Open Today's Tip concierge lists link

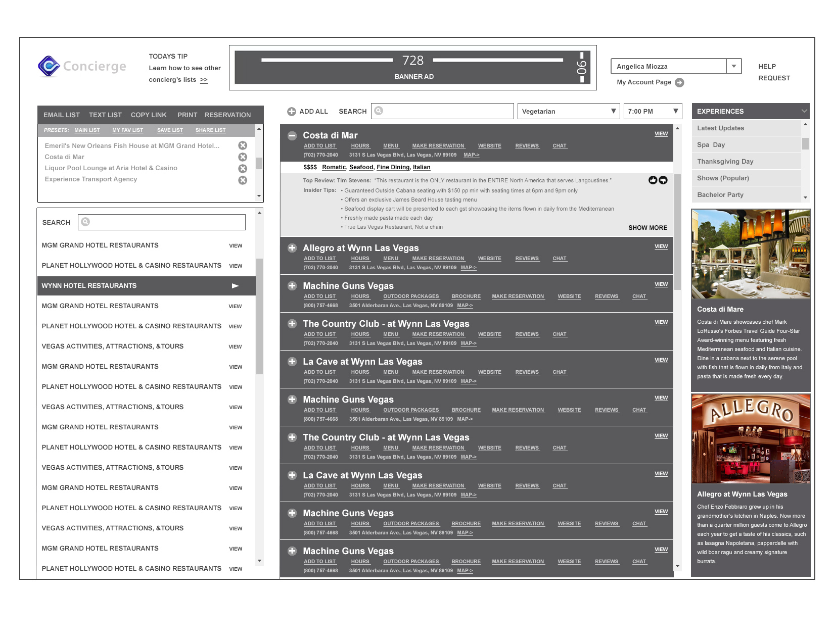(x=204, y=80)
